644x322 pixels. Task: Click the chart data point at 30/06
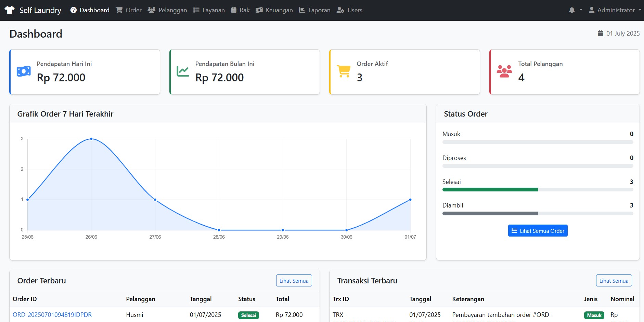[347, 230]
